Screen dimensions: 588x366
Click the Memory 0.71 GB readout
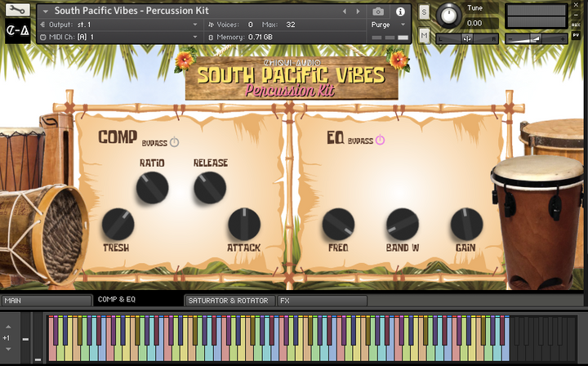pos(261,37)
